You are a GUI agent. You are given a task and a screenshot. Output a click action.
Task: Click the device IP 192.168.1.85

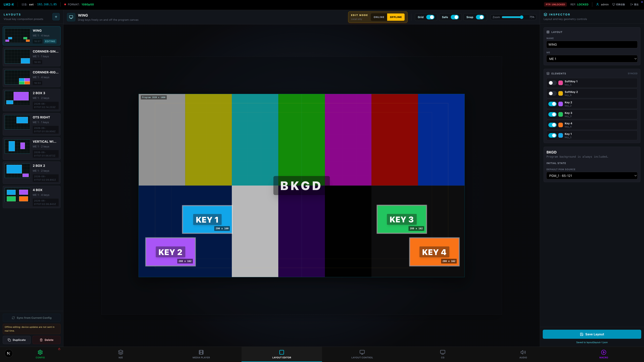(x=47, y=5)
